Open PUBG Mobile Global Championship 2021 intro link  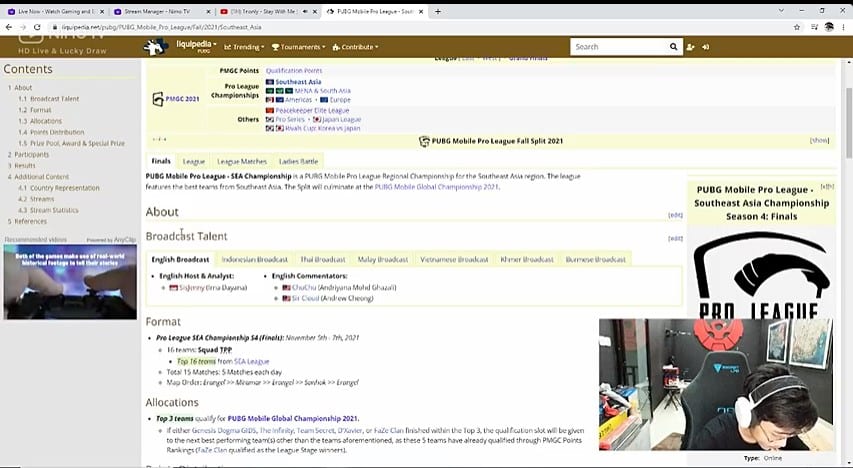(x=436, y=187)
